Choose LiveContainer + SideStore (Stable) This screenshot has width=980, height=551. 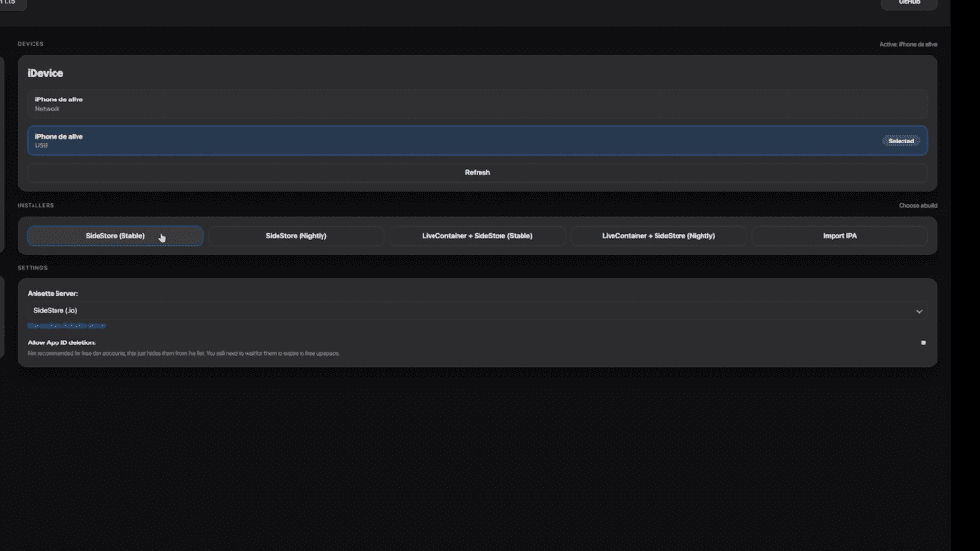tap(476, 235)
